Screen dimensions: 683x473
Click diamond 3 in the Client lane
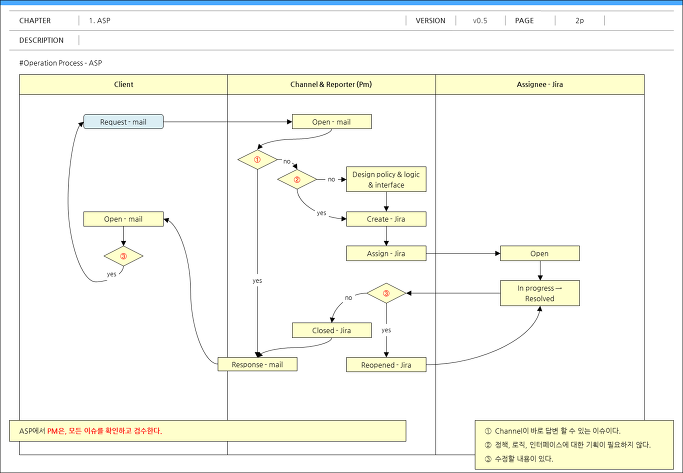coord(123,256)
